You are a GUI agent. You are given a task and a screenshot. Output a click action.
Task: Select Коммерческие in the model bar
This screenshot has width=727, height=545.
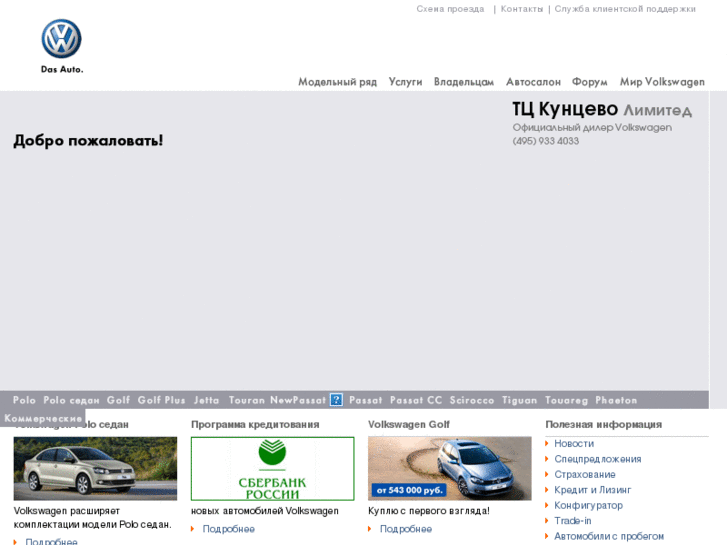point(43,418)
